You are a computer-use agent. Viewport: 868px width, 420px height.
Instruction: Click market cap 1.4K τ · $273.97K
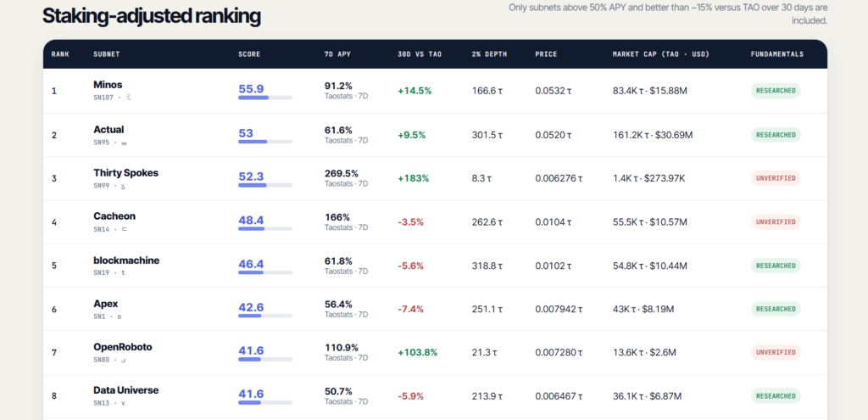650,178
